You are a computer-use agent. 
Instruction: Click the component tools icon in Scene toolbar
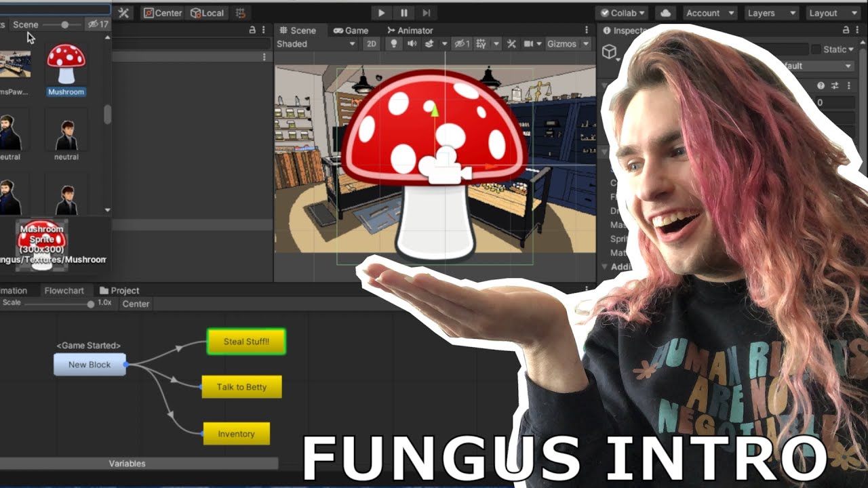click(x=511, y=43)
